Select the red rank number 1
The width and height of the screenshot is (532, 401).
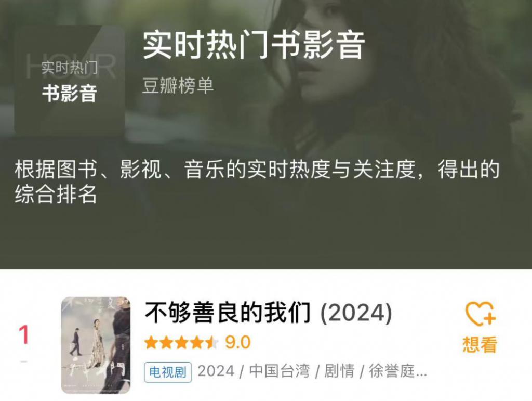(23, 335)
